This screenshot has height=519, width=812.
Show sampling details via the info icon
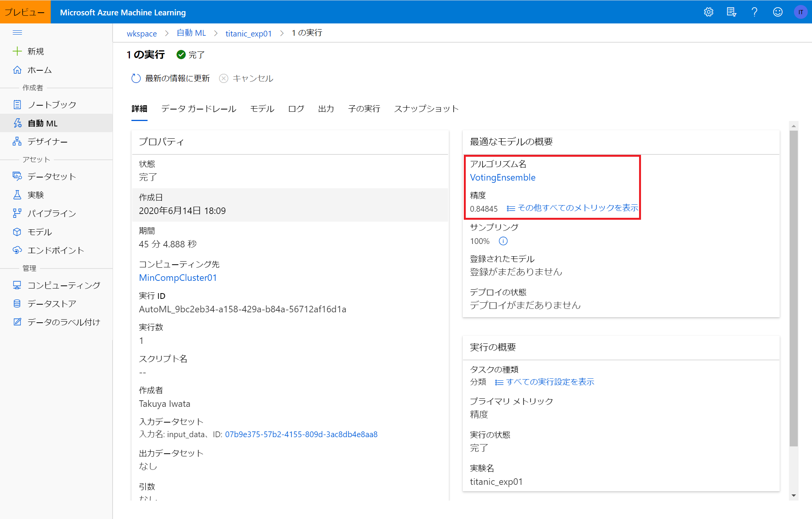point(503,241)
